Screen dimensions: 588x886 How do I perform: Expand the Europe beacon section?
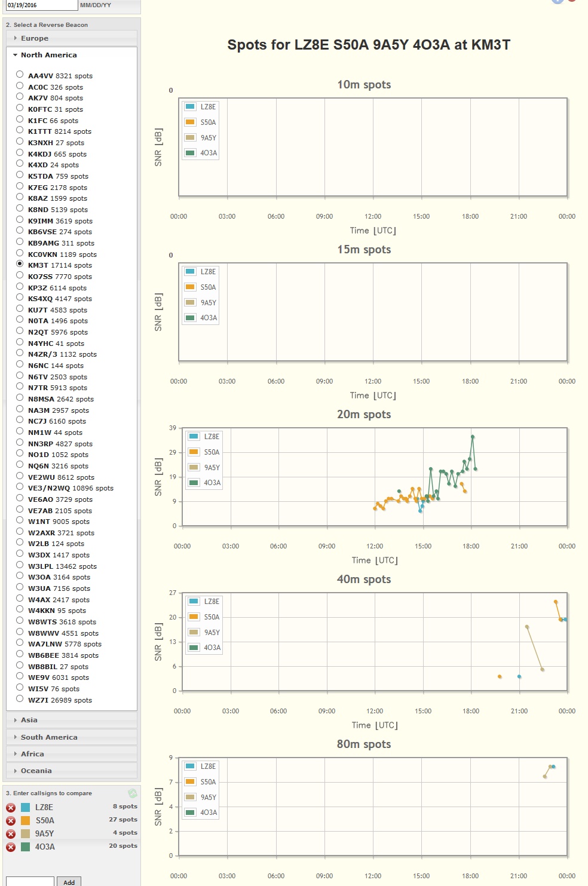pos(35,38)
